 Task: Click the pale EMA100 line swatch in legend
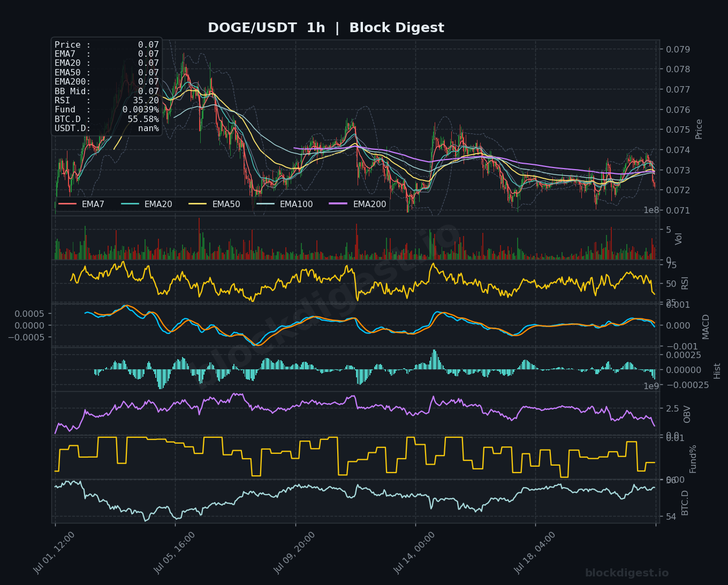click(266, 204)
